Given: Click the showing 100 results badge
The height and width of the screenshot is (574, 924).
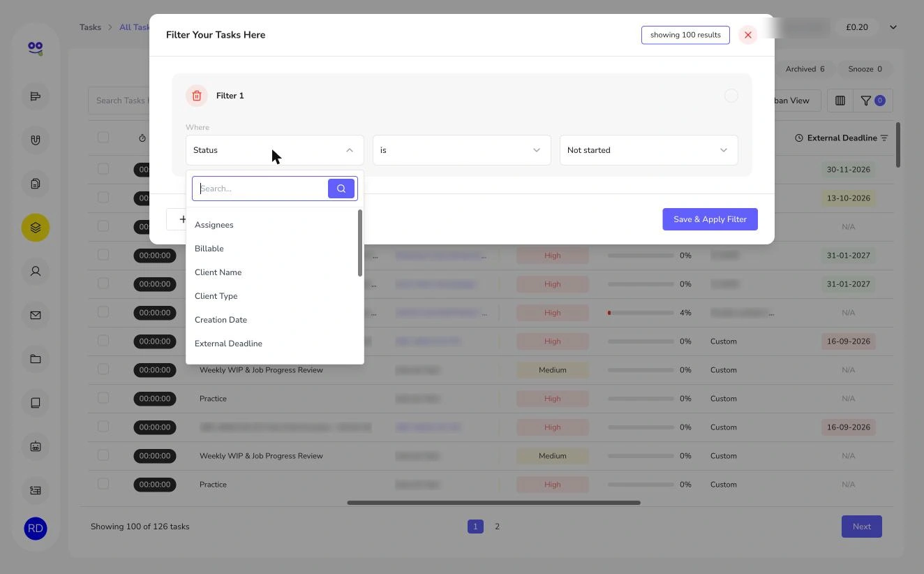Looking at the screenshot, I should (685, 35).
